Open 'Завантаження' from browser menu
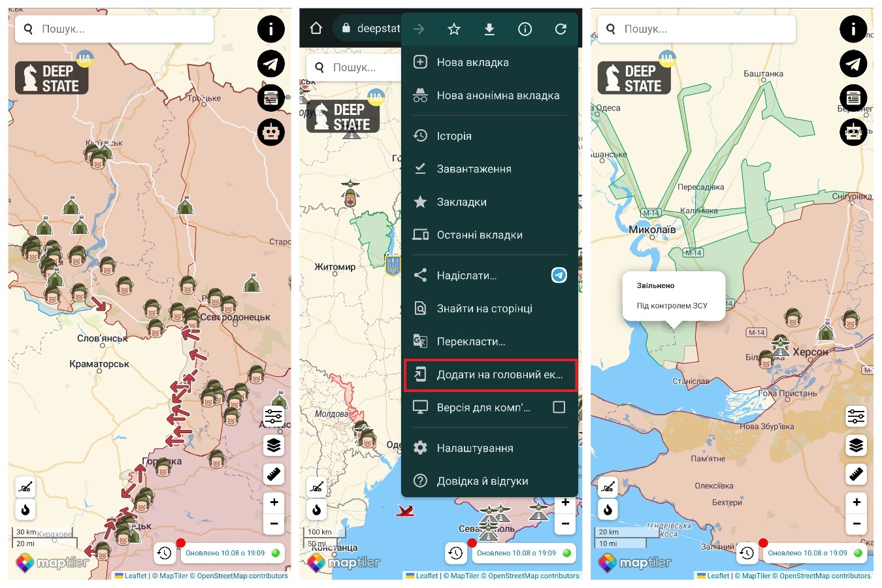Screen dimensions: 882x588 (490, 169)
